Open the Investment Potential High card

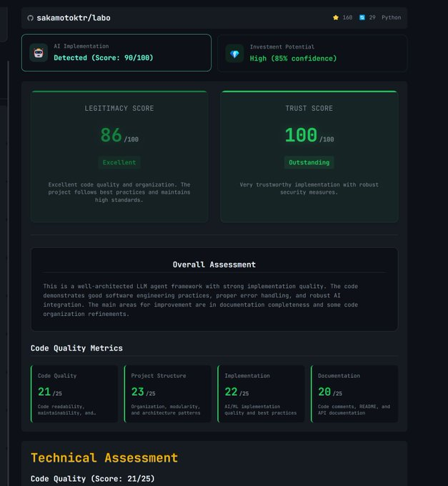tap(312, 54)
